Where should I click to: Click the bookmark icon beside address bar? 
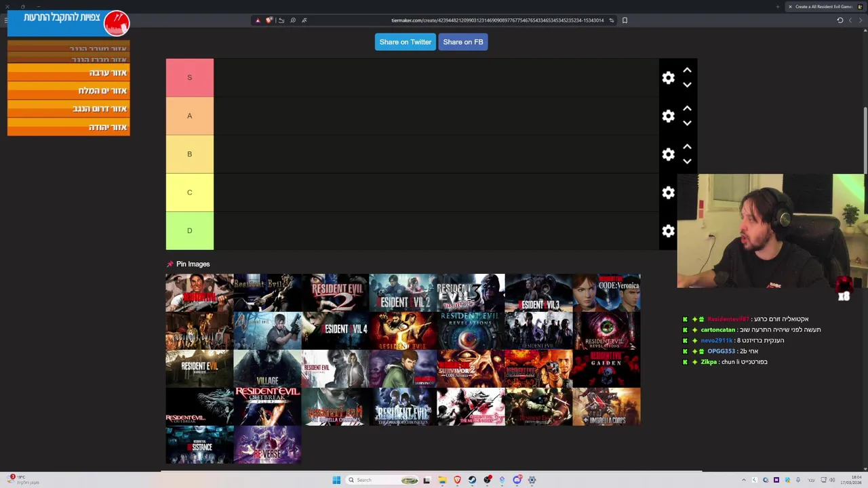pyautogui.click(x=625, y=20)
